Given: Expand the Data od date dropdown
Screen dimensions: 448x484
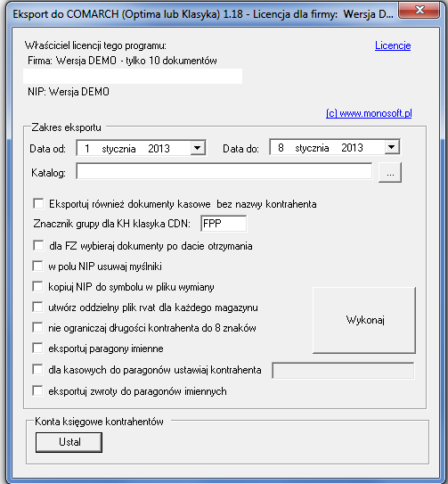Looking at the screenshot, I should click(x=198, y=148).
